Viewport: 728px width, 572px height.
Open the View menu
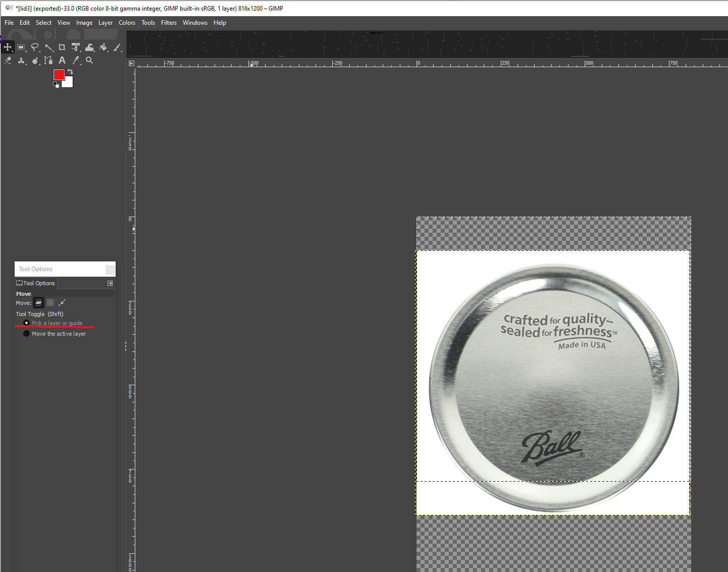click(64, 23)
